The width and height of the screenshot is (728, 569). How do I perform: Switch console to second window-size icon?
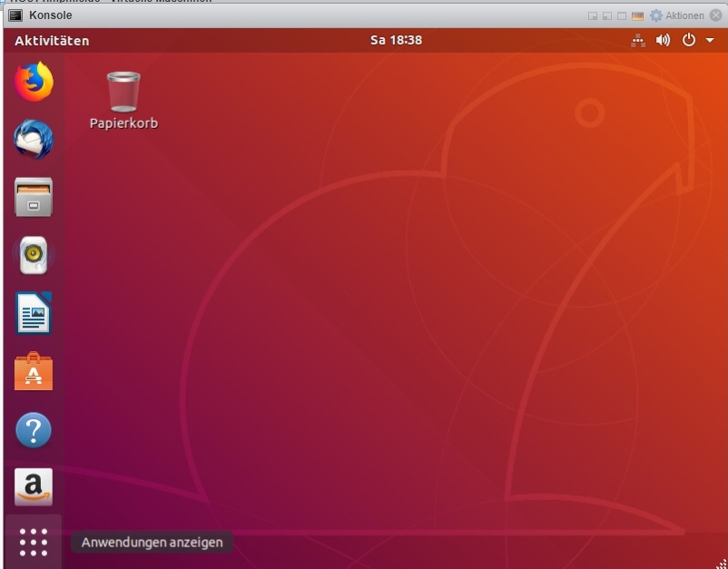(x=607, y=16)
